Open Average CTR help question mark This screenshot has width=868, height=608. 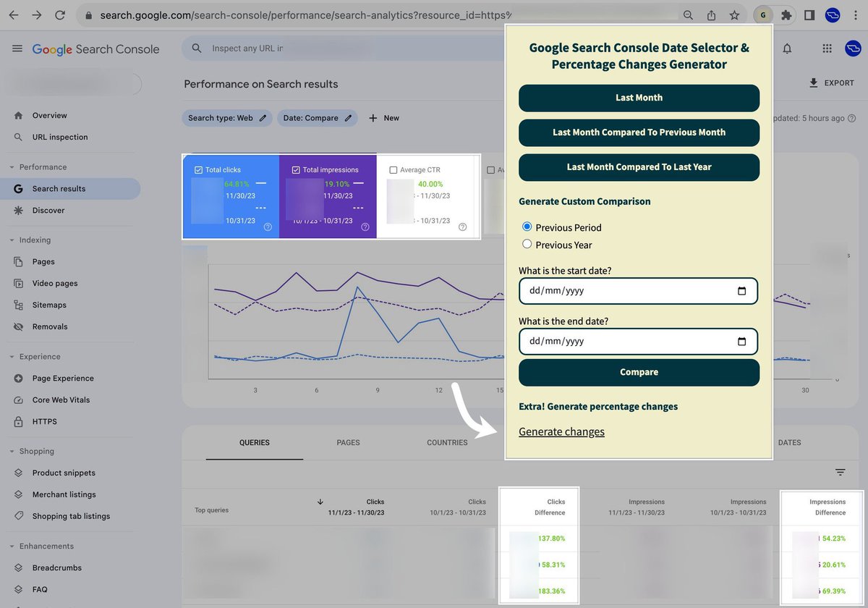pos(463,227)
